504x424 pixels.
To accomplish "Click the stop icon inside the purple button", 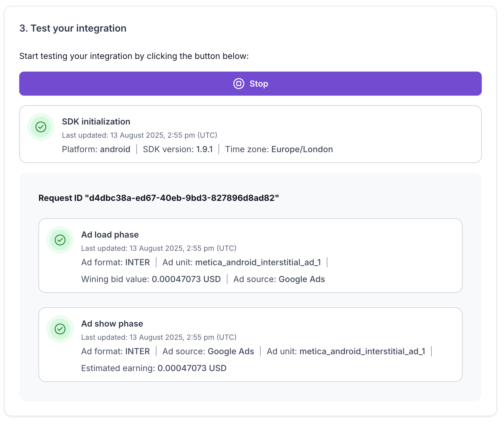I will tap(238, 84).
